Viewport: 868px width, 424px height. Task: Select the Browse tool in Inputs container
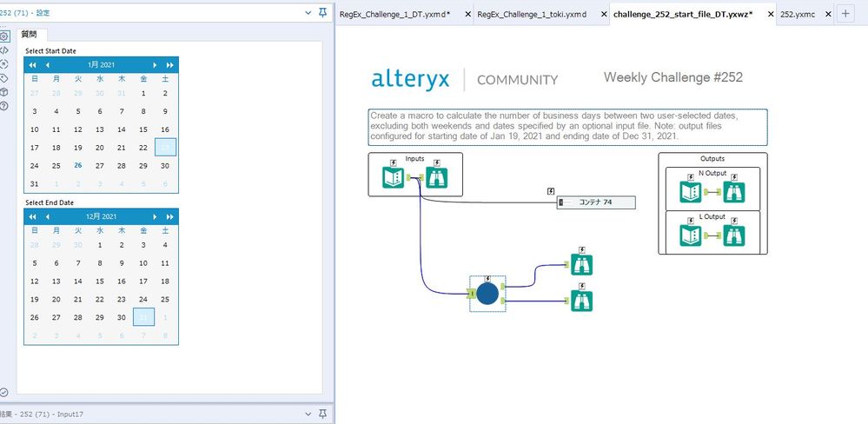[x=437, y=177]
